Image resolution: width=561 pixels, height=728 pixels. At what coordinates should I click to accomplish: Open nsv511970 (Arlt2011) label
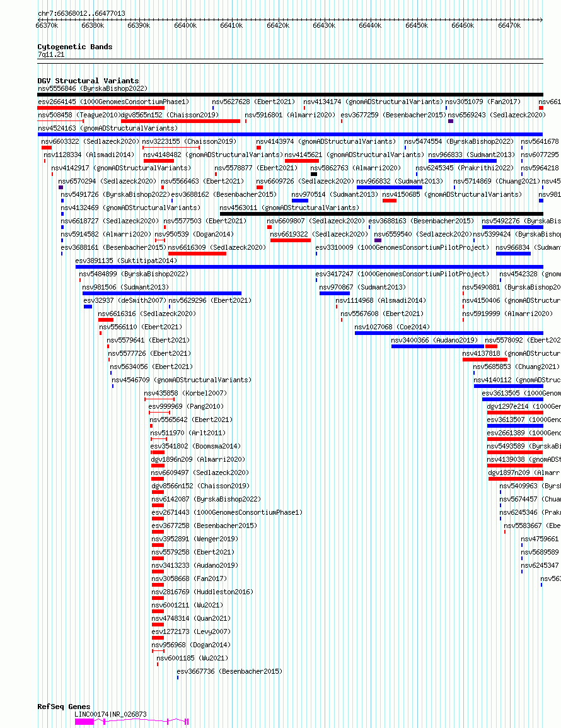(188, 433)
